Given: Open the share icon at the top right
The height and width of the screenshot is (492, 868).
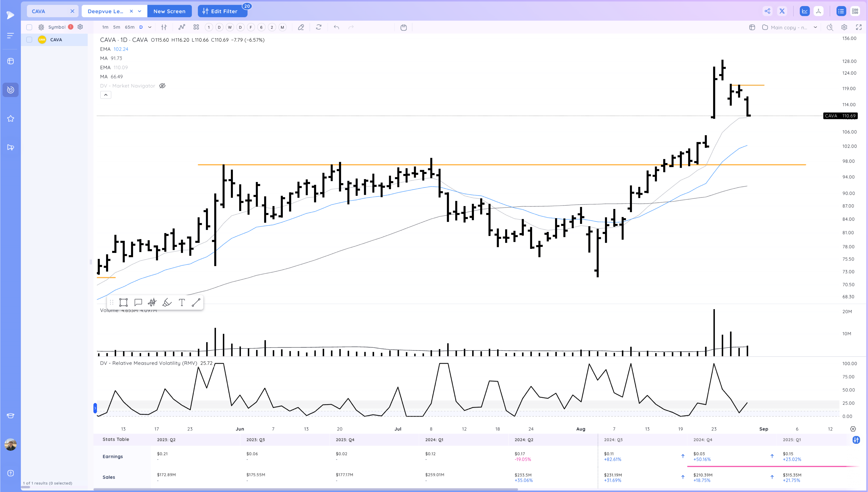Looking at the screenshot, I should [767, 11].
